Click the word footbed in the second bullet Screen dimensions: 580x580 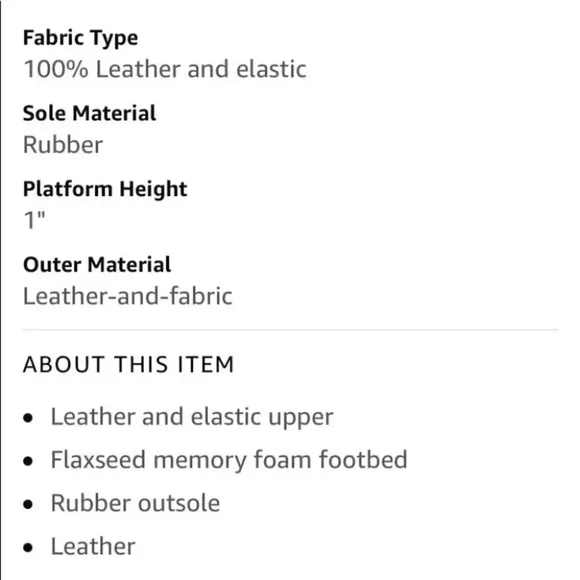[x=363, y=460]
